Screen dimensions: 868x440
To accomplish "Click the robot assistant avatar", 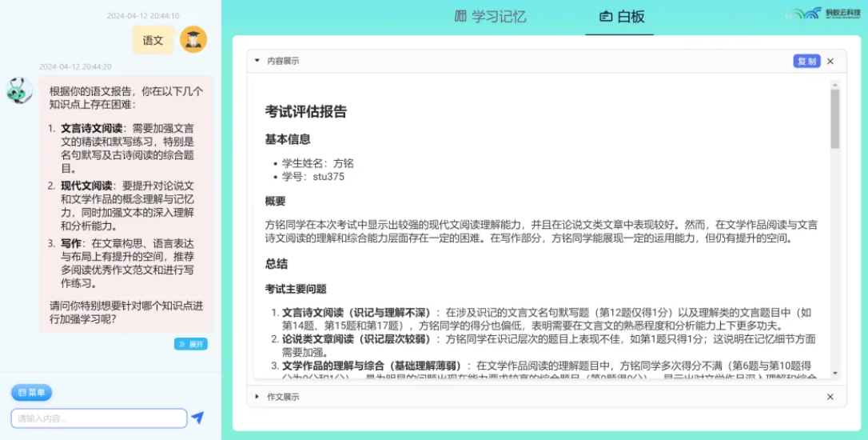I will coord(19,91).
